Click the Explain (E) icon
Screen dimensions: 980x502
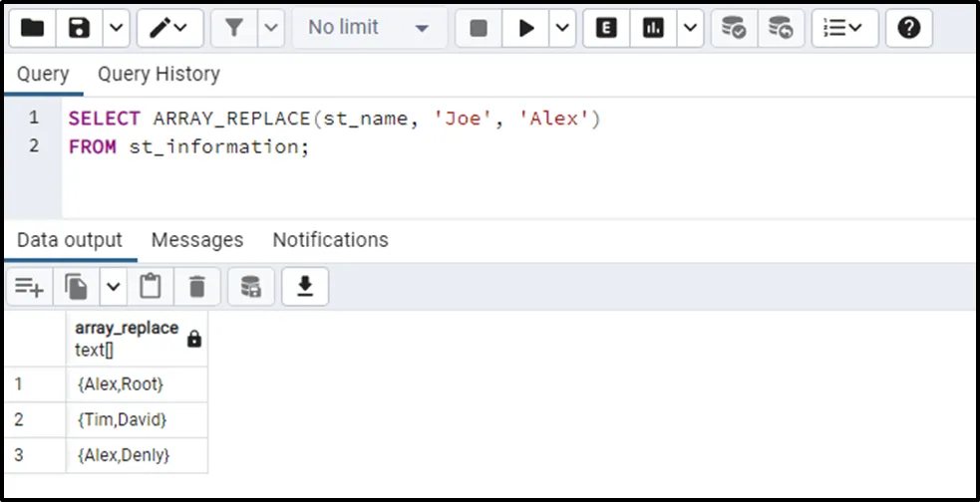[606, 28]
